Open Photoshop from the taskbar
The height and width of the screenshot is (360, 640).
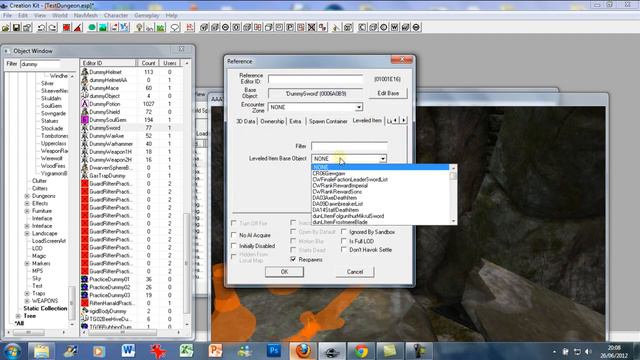273,351
